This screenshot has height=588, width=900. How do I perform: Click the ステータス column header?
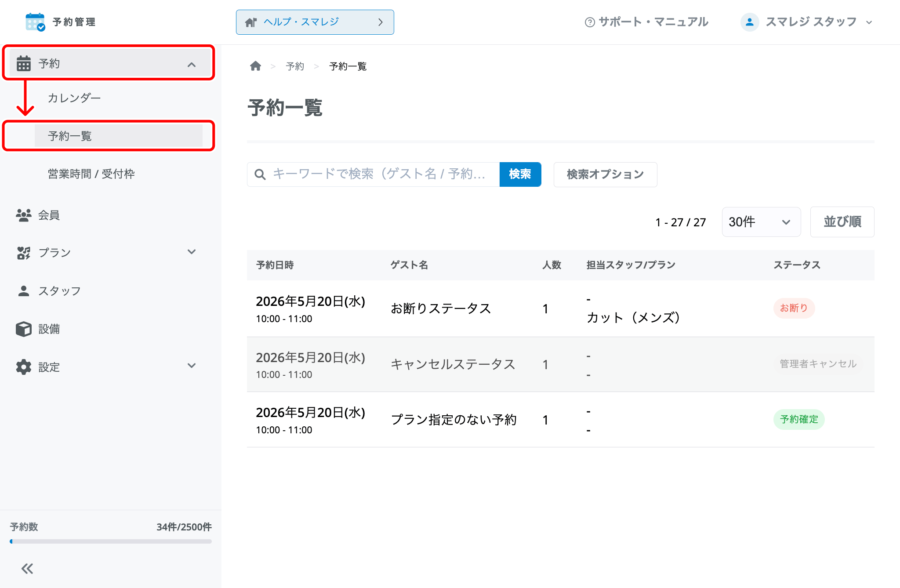(x=797, y=265)
